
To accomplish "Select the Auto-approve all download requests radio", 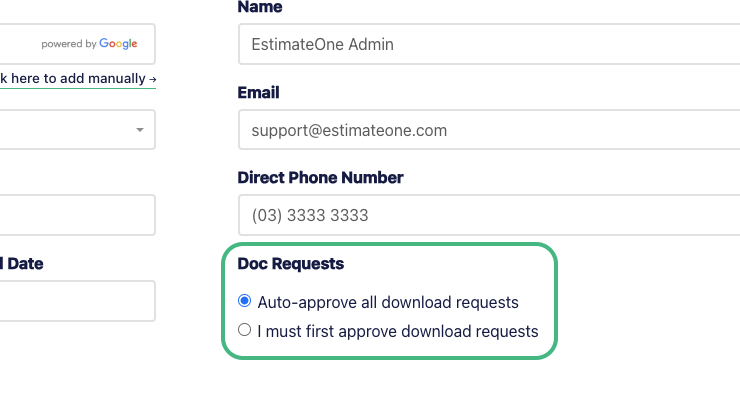I will tap(244, 301).
